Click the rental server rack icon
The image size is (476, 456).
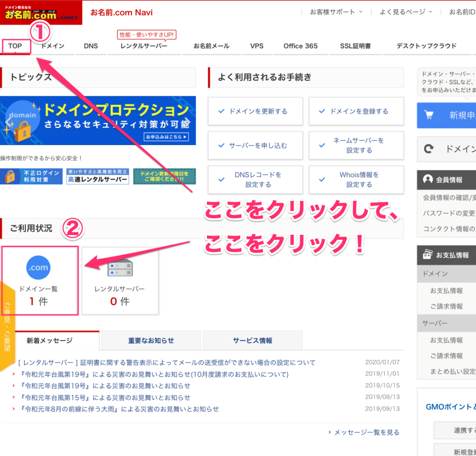[x=120, y=267]
